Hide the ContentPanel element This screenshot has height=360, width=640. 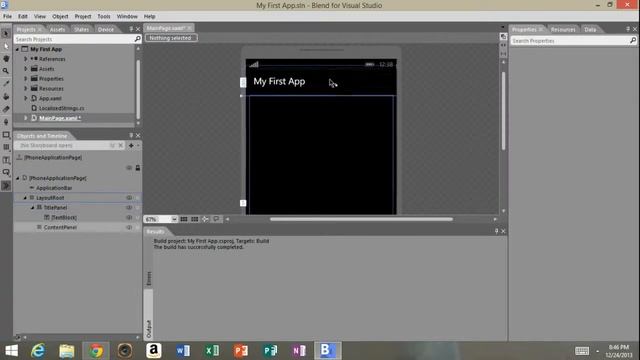pos(129,227)
